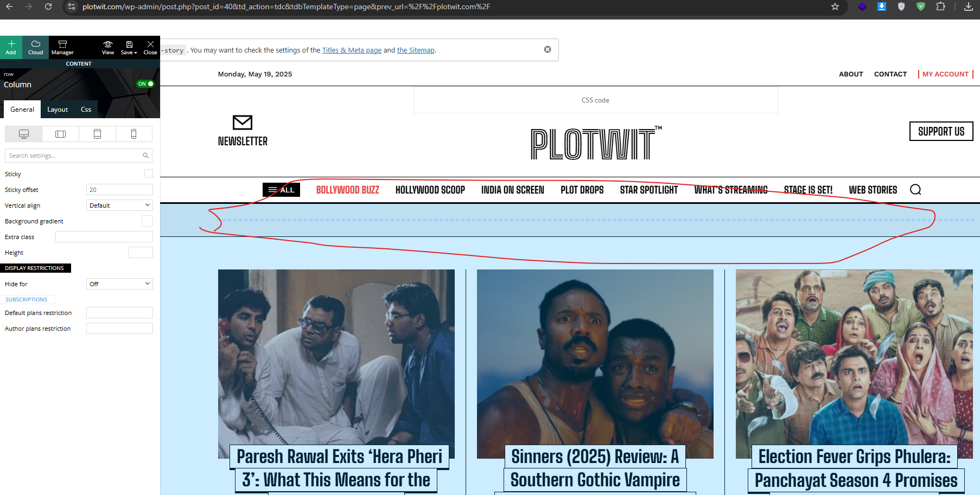
Task: Dismiss the notice with the X icon
Action: click(548, 49)
